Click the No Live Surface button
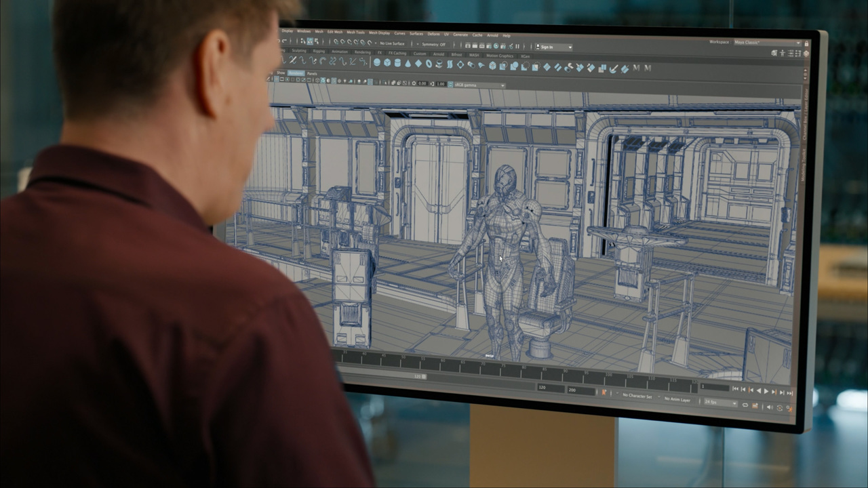Viewport: 868px width, 488px height. [x=391, y=43]
